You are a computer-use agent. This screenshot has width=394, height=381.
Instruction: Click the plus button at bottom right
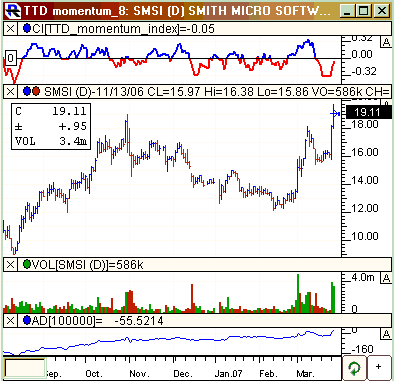click(379, 367)
